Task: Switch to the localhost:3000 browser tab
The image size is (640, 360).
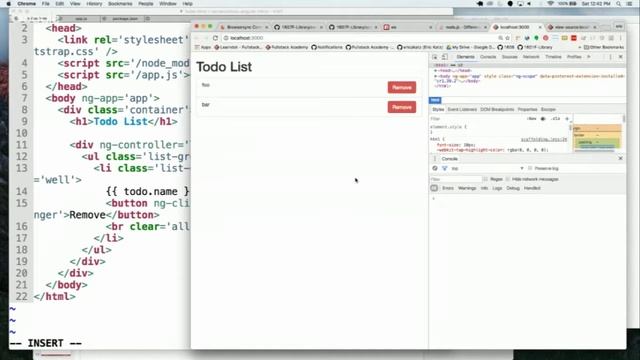Action: 518,27
